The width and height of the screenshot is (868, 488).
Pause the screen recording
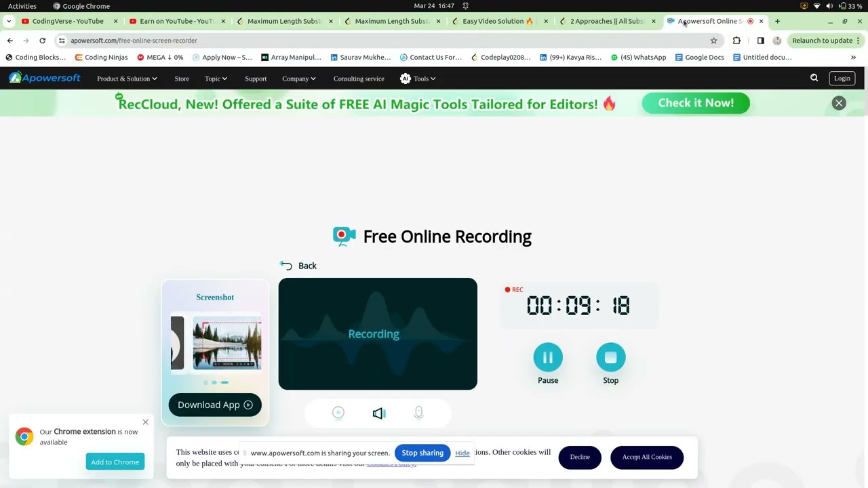[548, 357]
